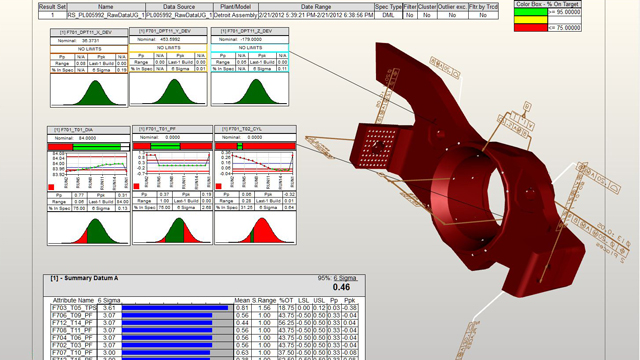Click the Date Range column header
This screenshot has height=360, width=640.
[316, 7]
